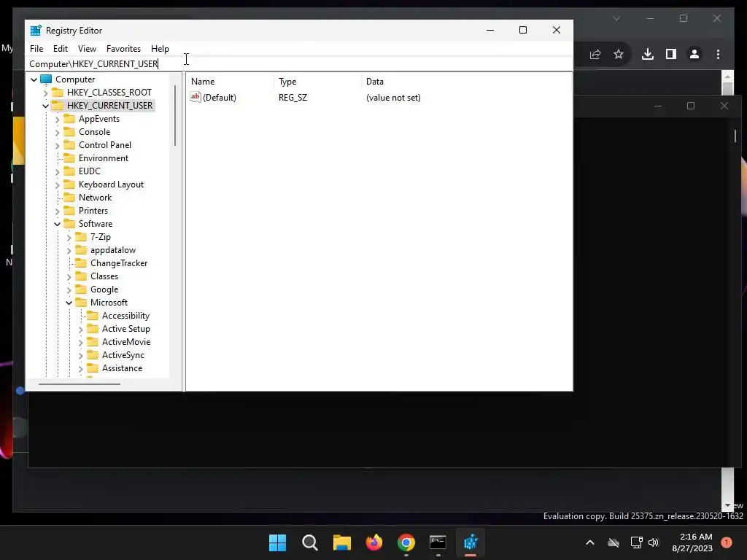Expand the 7-Zip key
The image size is (747, 560).
(69, 237)
